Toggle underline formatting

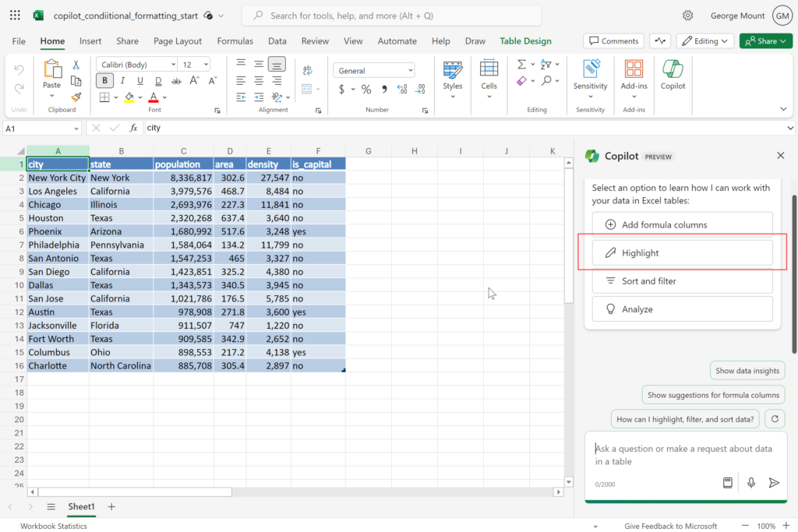click(x=140, y=80)
